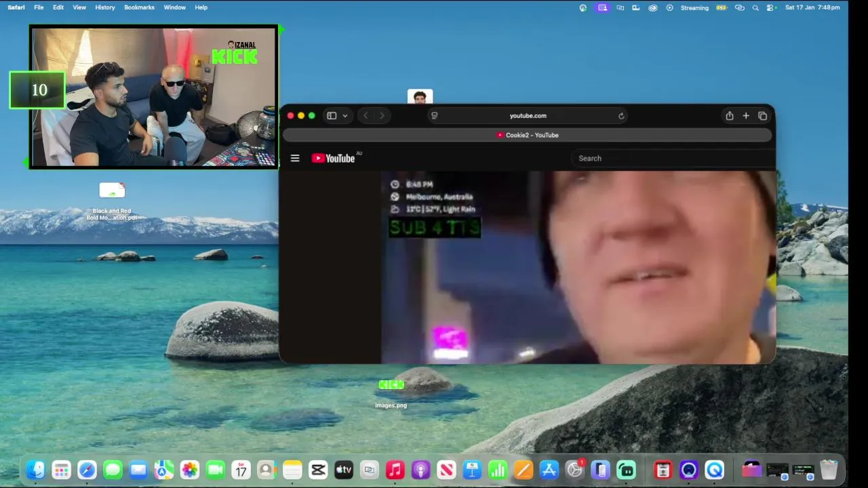Toggle the Safari sidebar
The image size is (868, 488).
click(x=332, y=116)
